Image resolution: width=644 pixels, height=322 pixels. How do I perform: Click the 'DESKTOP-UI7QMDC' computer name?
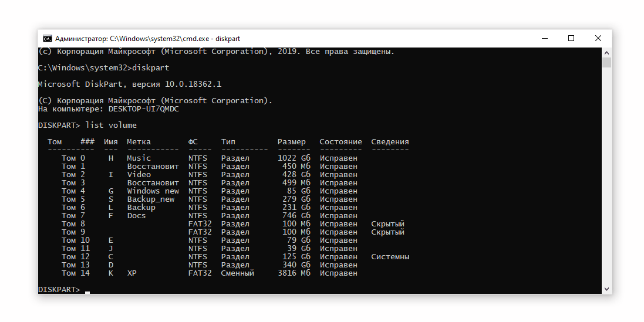point(144,109)
